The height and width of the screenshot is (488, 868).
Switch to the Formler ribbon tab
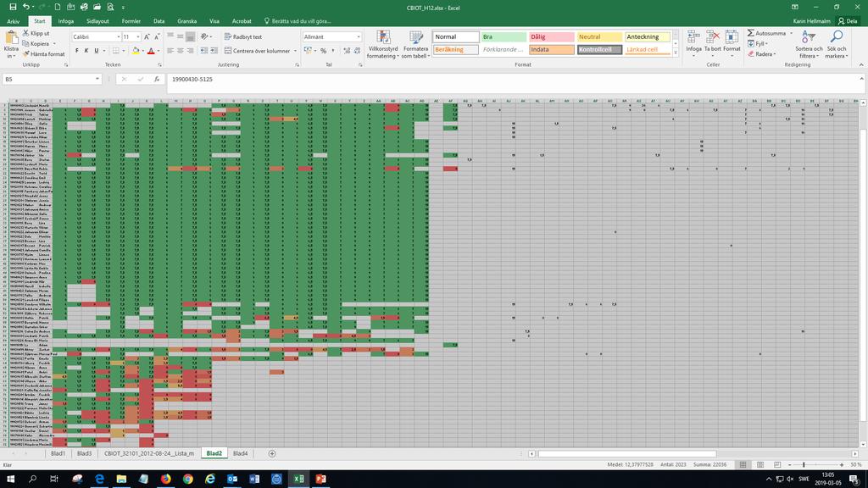(131, 21)
